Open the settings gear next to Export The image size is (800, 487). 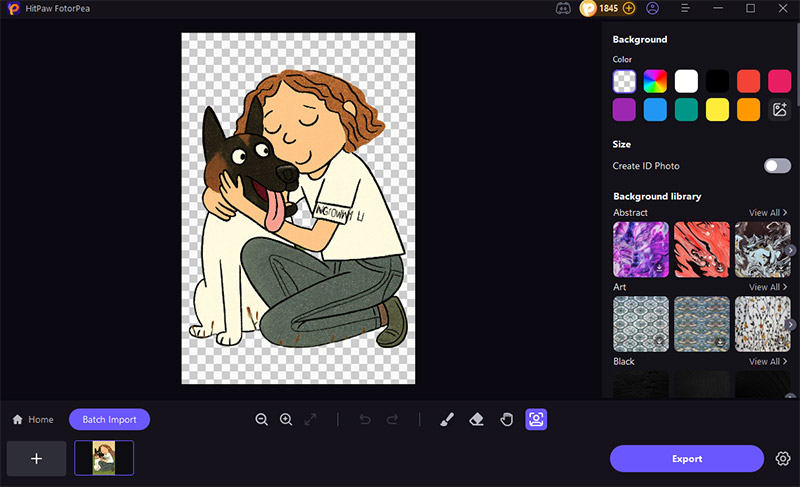pos(783,459)
